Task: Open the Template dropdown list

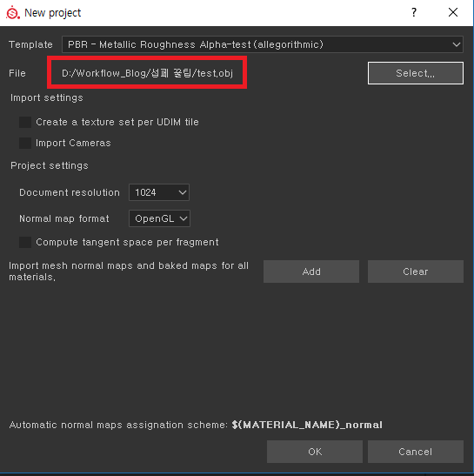Action: point(263,44)
